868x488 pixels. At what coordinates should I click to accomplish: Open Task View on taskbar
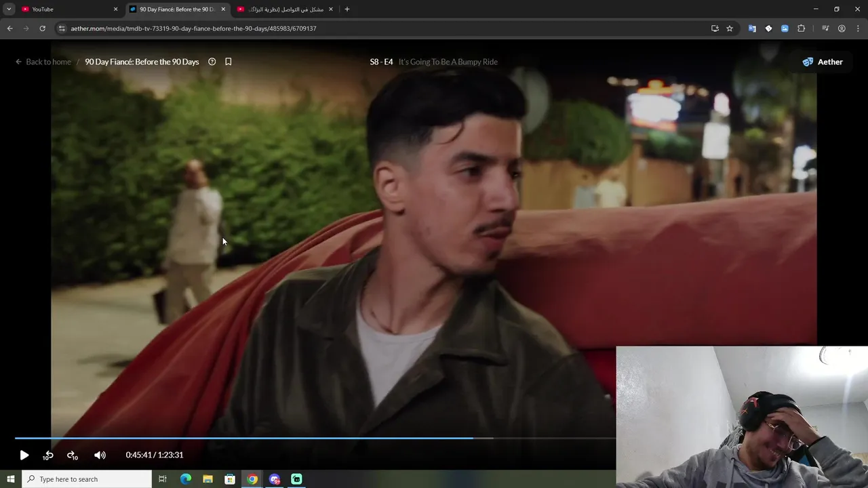163,479
